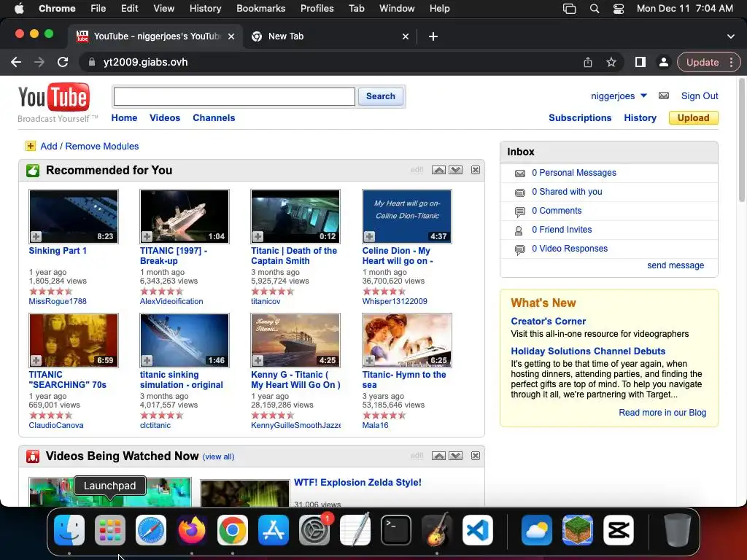The image size is (747, 560).
Task: Open the view all link
Action: click(x=218, y=456)
